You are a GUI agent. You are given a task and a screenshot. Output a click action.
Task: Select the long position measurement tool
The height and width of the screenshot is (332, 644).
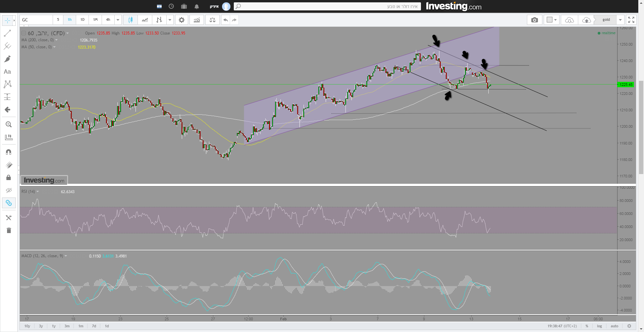coord(7,97)
